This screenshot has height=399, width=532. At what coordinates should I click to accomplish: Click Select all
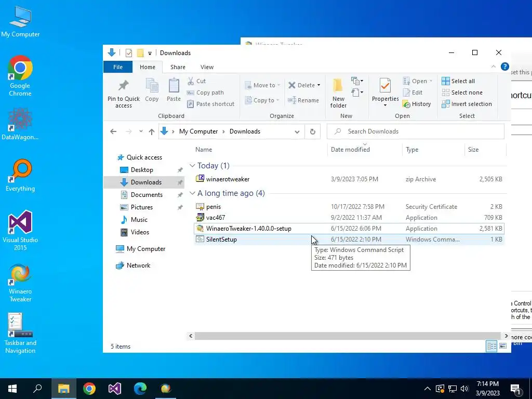tap(458, 81)
